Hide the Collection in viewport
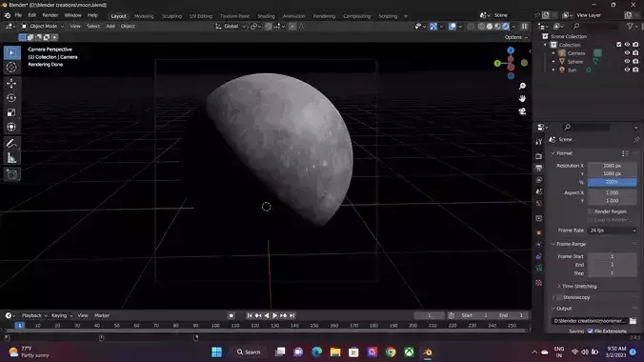Image resolution: width=644 pixels, height=362 pixels. [627, 45]
